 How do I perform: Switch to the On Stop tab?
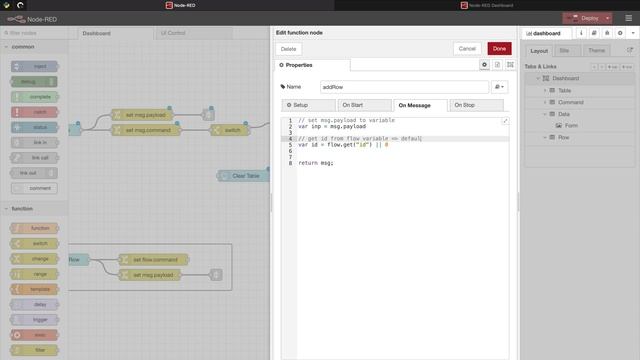[x=476, y=105]
